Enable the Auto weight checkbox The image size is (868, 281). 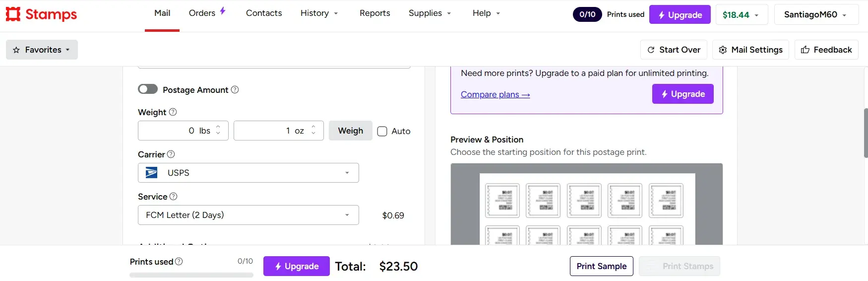(382, 131)
